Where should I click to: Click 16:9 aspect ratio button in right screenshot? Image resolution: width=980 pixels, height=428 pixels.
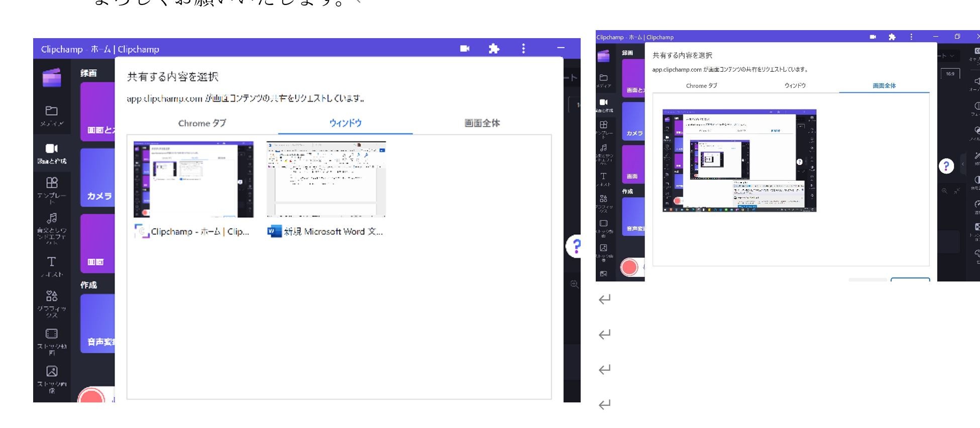click(x=950, y=74)
